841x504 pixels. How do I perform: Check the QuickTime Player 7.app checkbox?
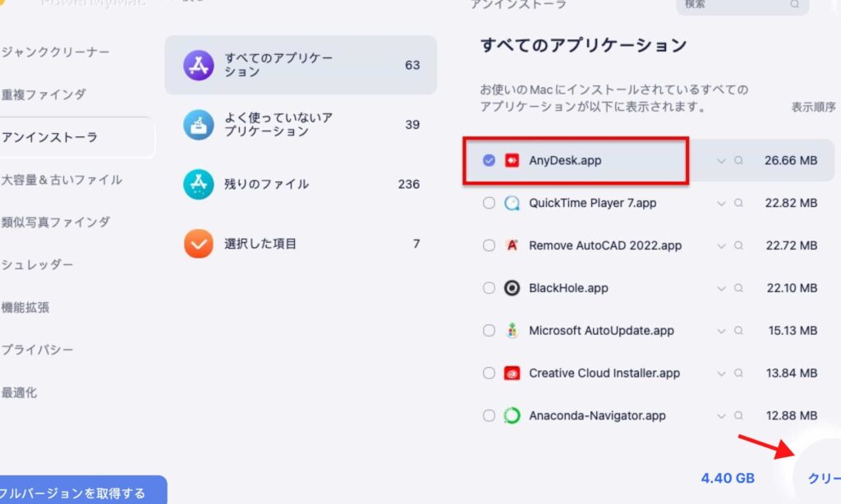pos(489,203)
